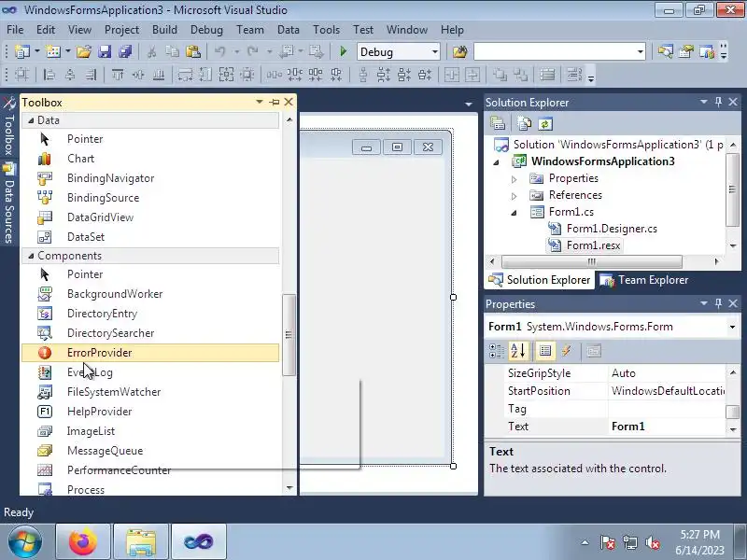Open the Toolbox window position dropdown arrow
Screen dimensions: 747x560
click(260, 102)
